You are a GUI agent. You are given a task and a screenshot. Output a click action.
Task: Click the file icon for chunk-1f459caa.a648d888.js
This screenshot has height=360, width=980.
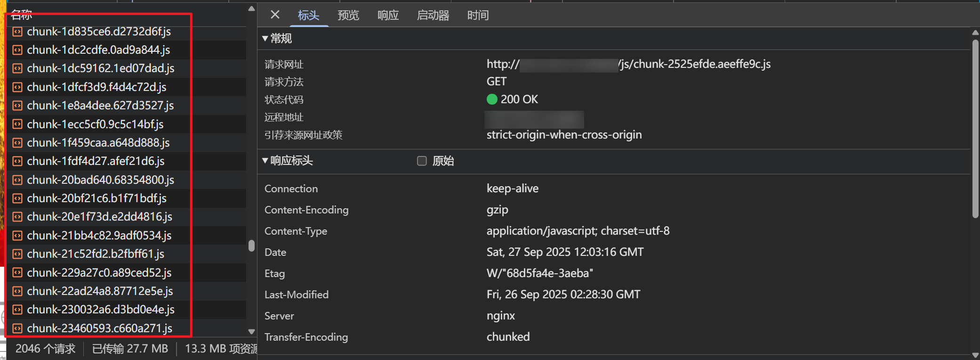pos(17,143)
